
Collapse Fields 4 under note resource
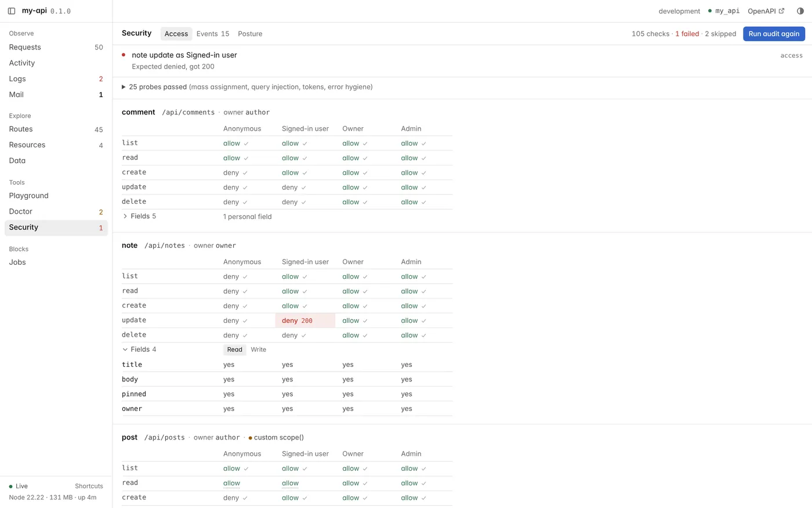pyautogui.click(x=139, y=350)
